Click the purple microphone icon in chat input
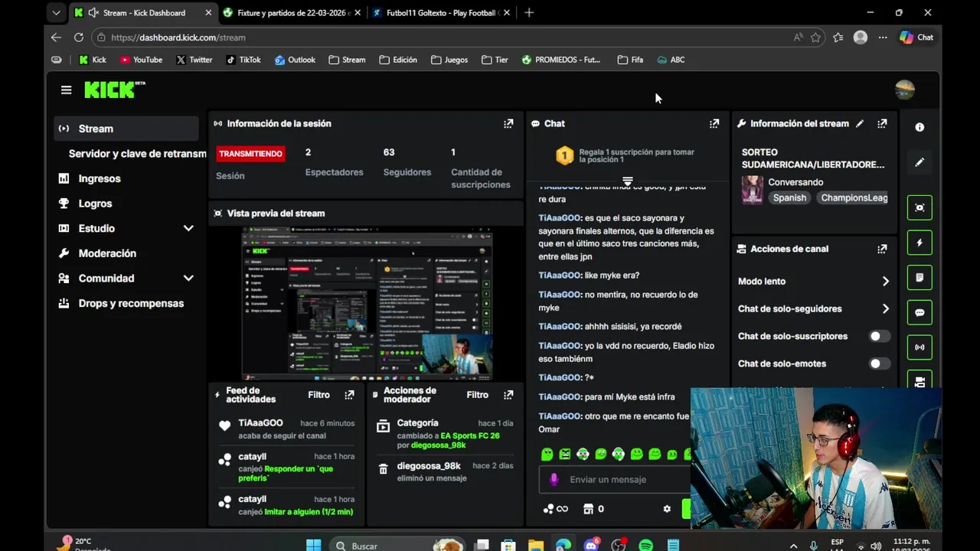Screen dimensions: 980x551 (554, 479)
